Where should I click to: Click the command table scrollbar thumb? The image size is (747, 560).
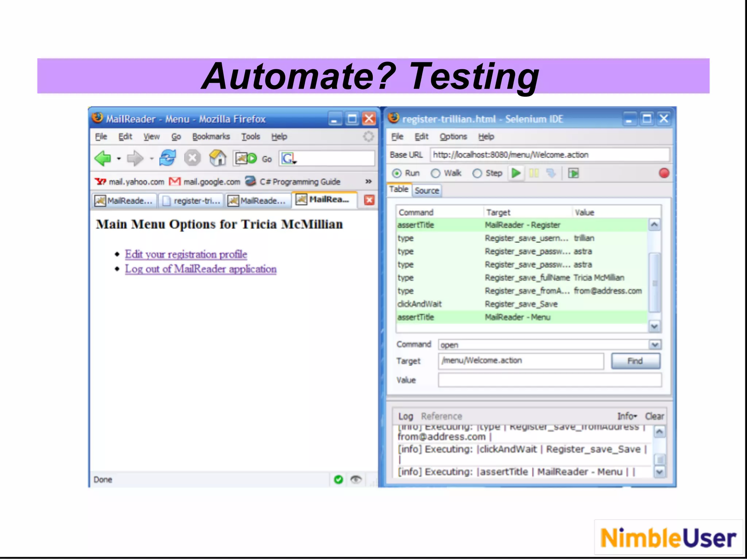tap(654, 283)
